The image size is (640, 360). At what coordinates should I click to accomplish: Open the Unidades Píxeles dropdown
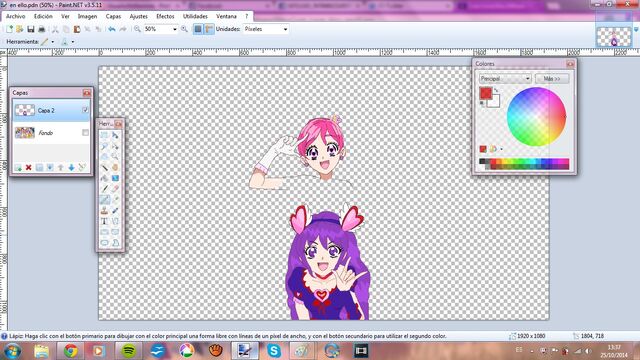click(285, 29)
